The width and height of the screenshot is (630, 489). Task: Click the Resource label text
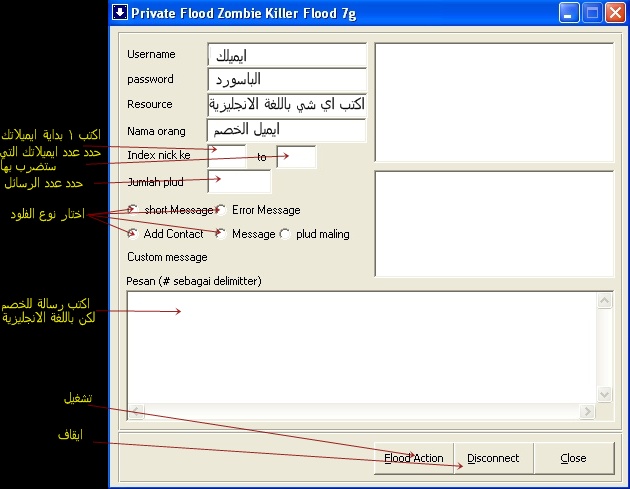[x=149, y=104]
